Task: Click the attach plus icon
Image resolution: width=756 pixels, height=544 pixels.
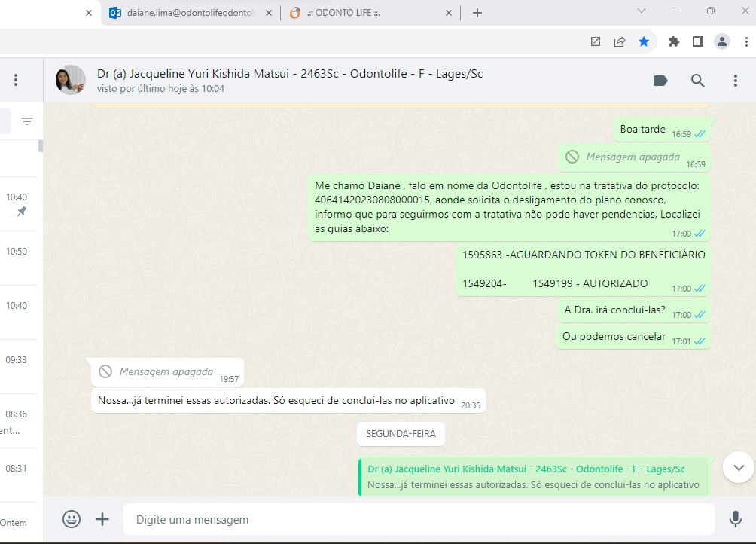Action: (x=102, y=519)
